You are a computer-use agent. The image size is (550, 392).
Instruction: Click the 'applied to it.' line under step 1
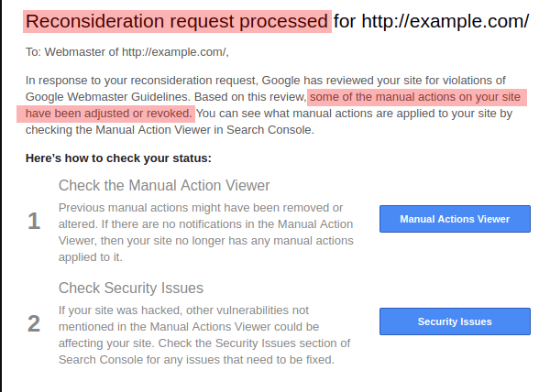(x=91, y=257)
